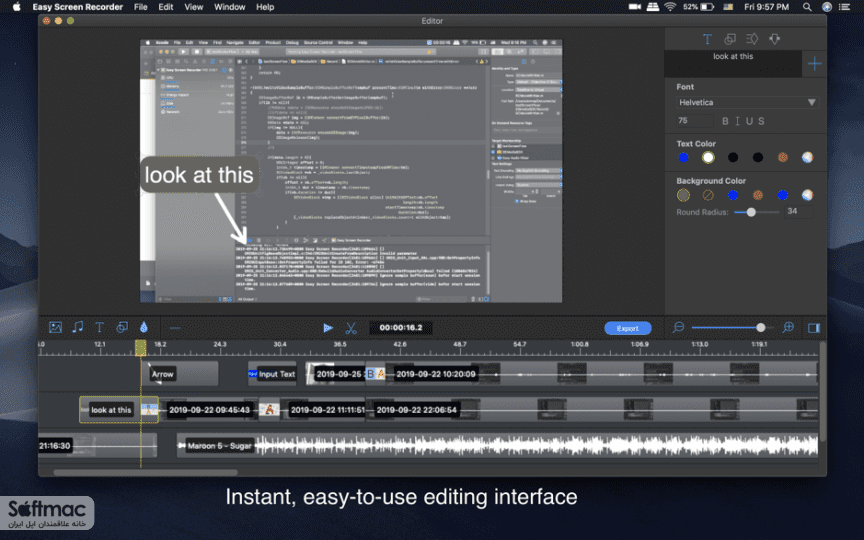Select the 21:16:30 audio clip
This screenshot has height=540, width=864.
coord(98,446)
